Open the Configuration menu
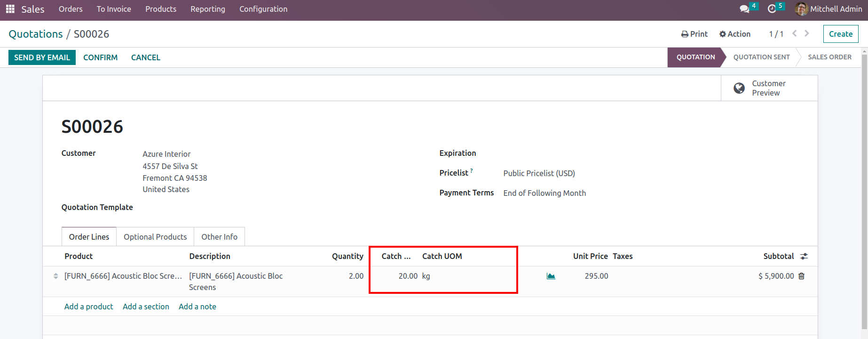This screenshot has height=339, width=868. click(x=263, y=9)
